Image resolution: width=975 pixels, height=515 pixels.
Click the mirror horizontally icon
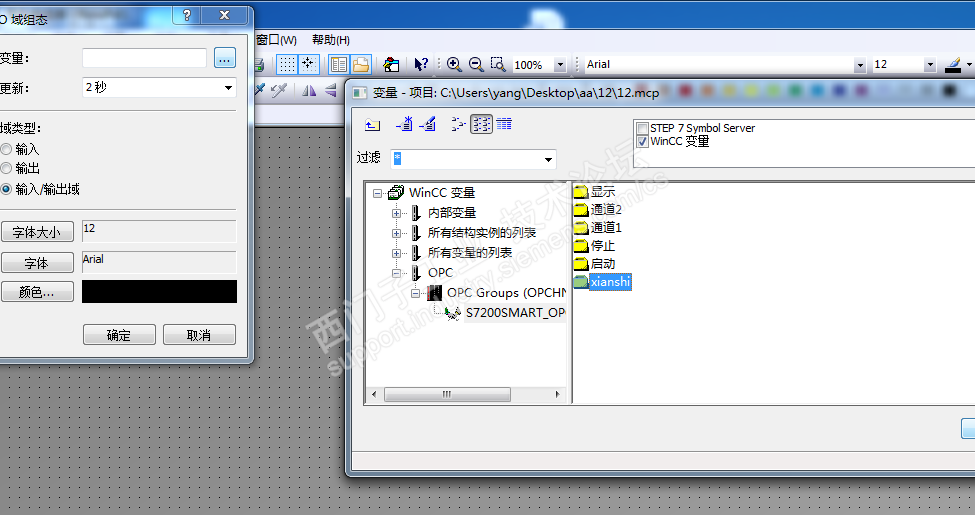(x=309, y=91)
